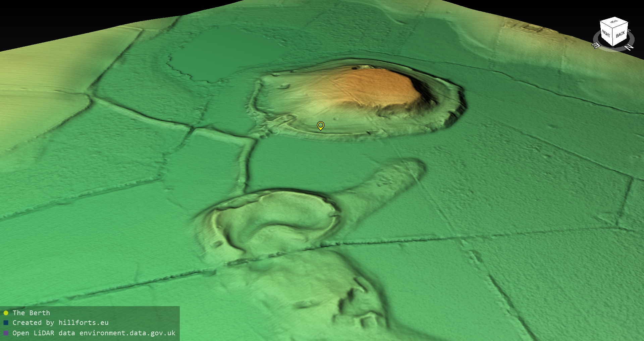
Task: Click the yellow dot beside The Berth
Action: (x=6, y=313)
